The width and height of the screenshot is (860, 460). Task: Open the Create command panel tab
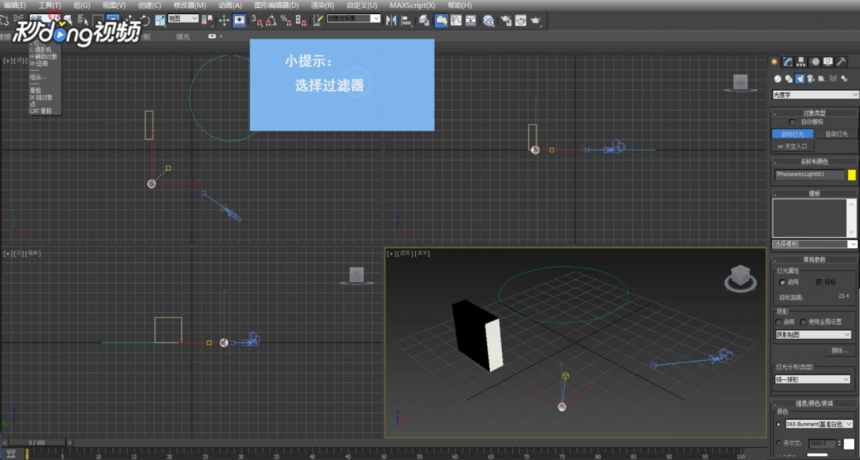pyautogui.click(x=774, y=62)
